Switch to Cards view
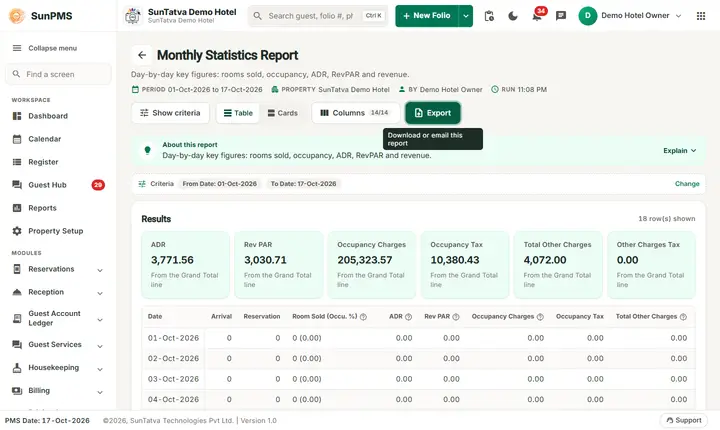This screenshot has height=430, width=720. coord(282,113)
